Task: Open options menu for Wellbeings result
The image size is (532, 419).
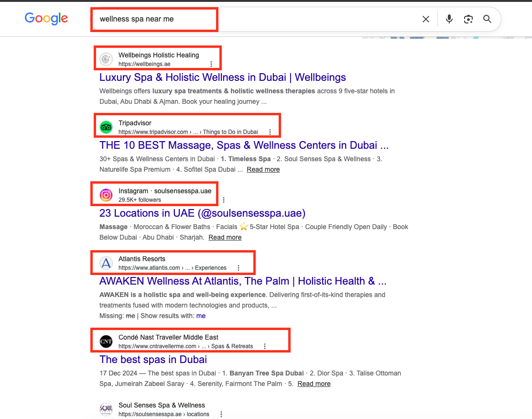Action: [x=211, y=64]
